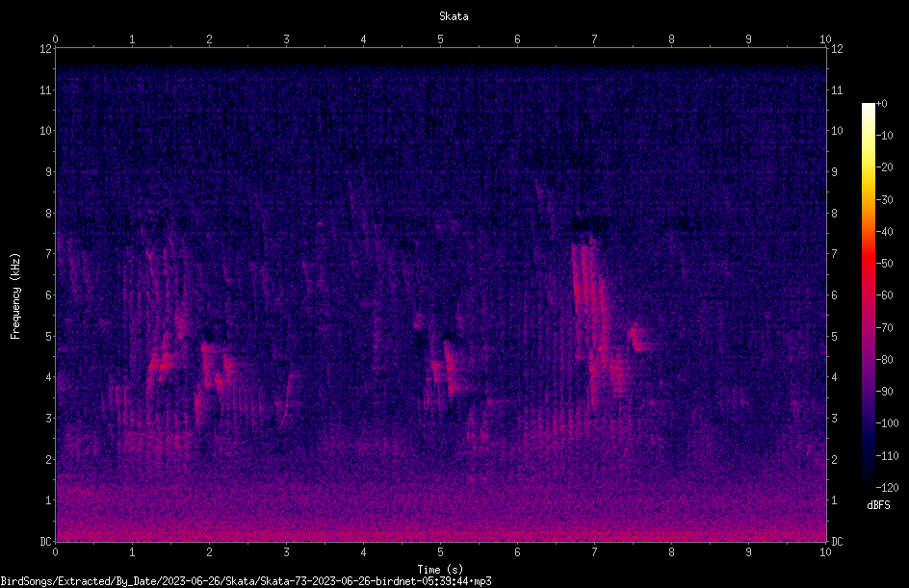Viewport: 909px width, 588px height.
Task: Click the "-100" color scale label
Action: tap(887, 423)
